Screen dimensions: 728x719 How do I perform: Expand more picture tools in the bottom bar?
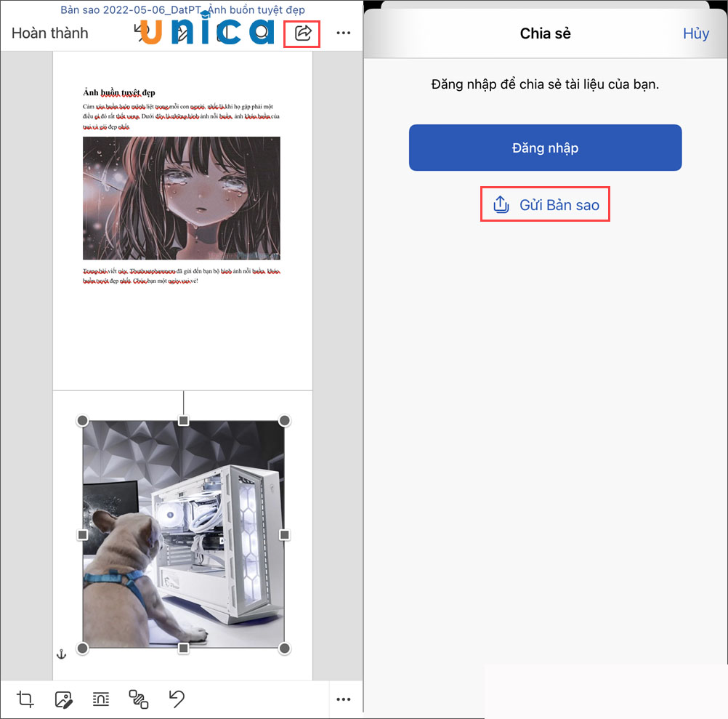coord(344,699)
